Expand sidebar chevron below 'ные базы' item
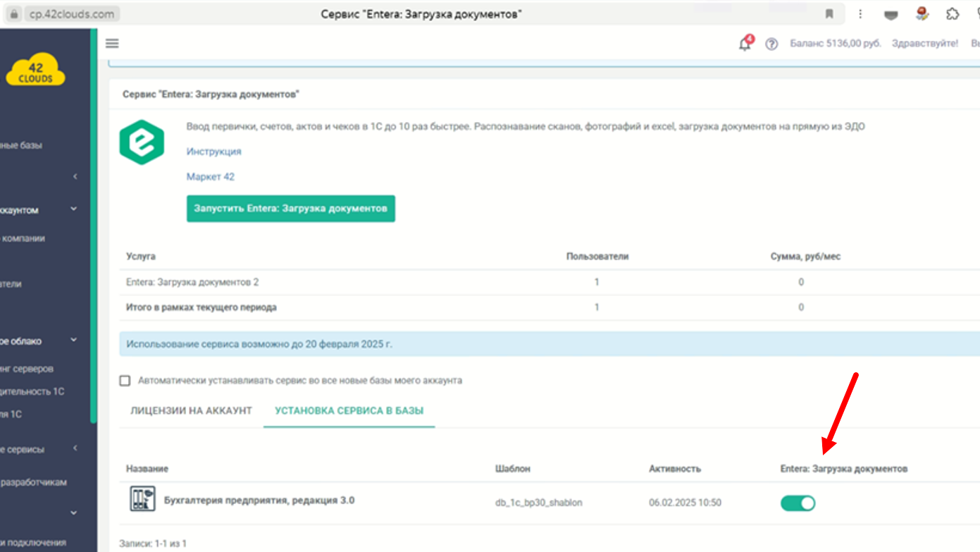The width and height of the screenshot is (980, 552). [x=75, y=176]
